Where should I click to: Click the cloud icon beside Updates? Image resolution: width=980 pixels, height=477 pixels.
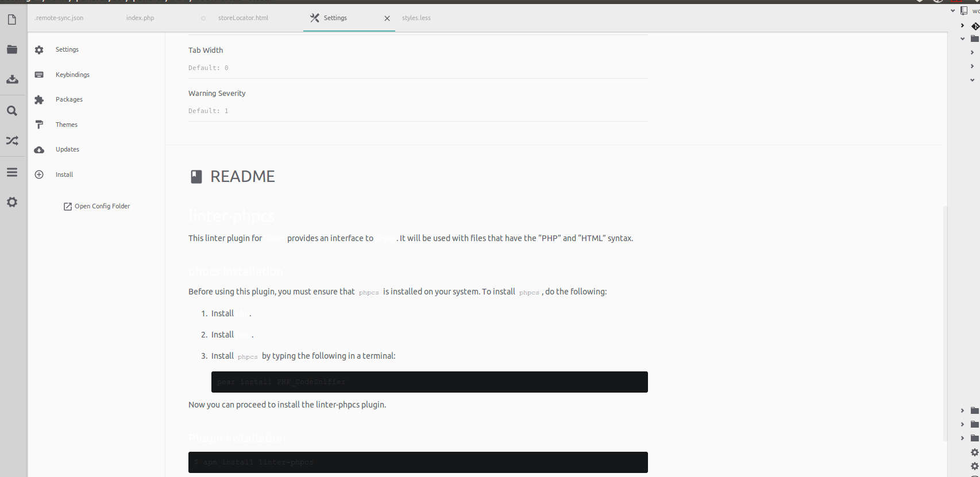39,150
